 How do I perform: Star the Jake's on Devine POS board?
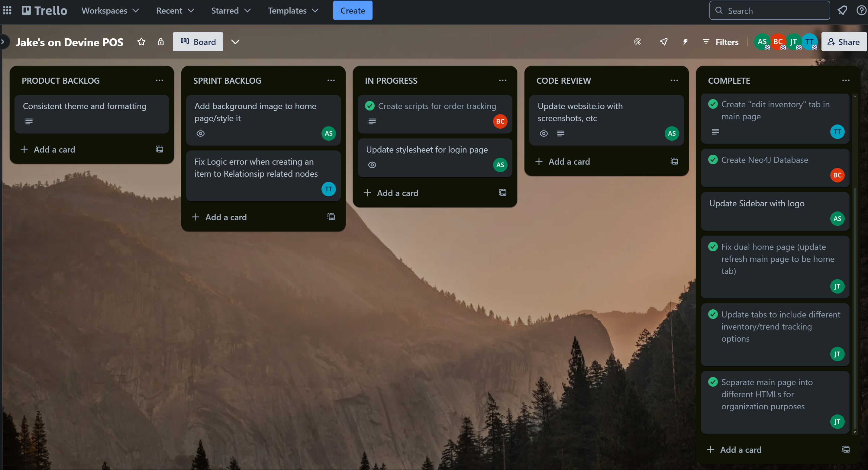(141, 42)
